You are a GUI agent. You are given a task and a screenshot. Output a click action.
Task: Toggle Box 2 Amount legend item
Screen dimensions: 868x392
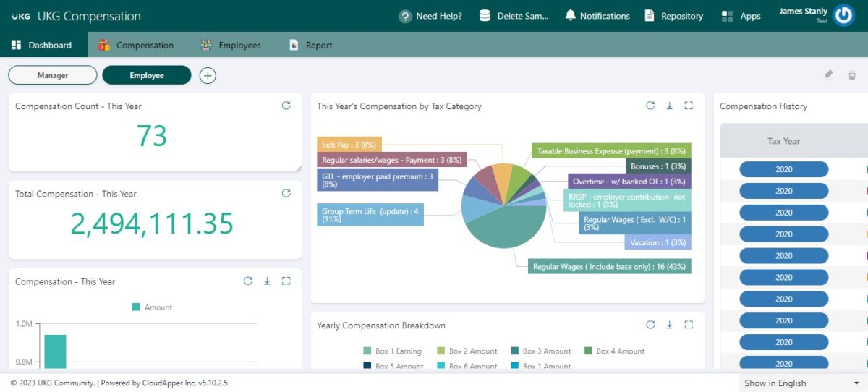(x=467, y=351)
